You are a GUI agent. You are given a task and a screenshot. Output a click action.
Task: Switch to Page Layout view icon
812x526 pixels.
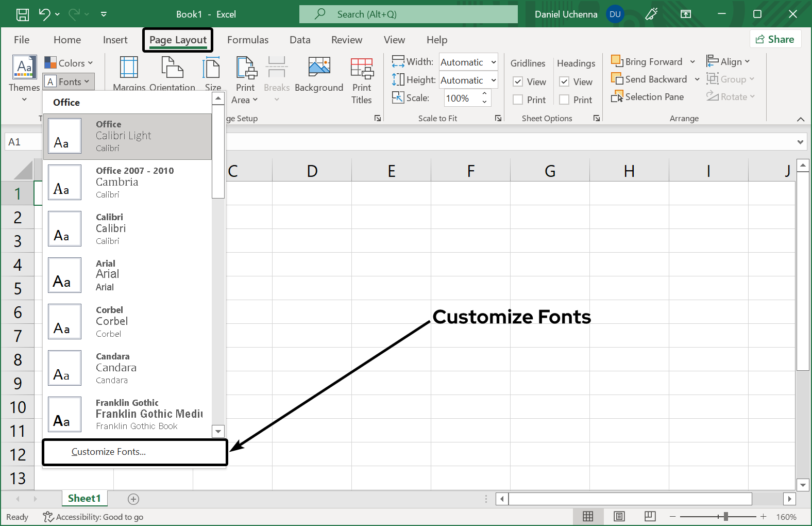pyautogui.click(x=619, y=516)
